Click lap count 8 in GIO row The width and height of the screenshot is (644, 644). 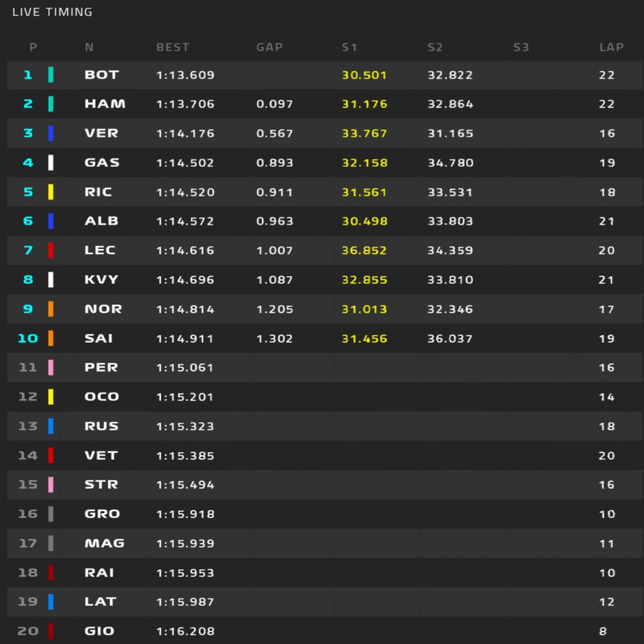pos(603,631)
